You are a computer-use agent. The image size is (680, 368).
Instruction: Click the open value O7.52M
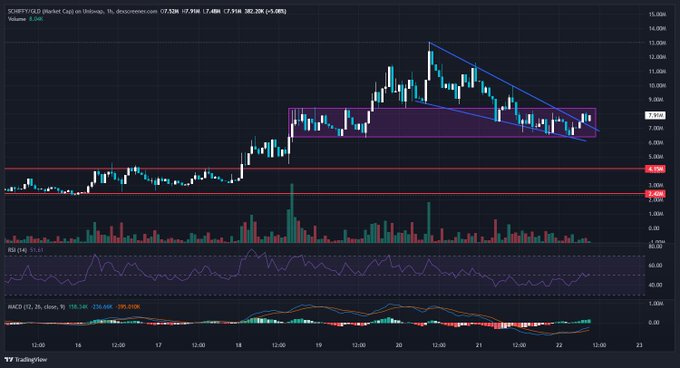(170, 12)
